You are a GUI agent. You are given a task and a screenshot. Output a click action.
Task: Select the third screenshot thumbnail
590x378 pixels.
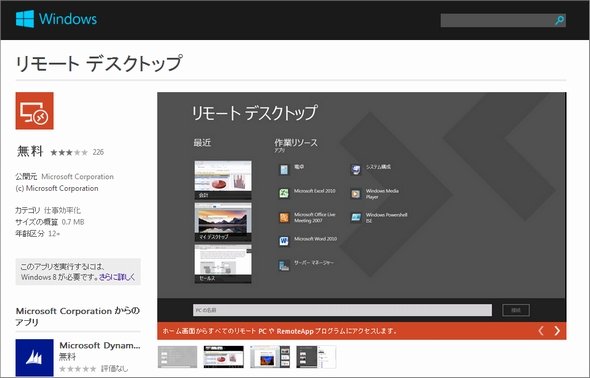pyautogui.click(x=270, y=357)
